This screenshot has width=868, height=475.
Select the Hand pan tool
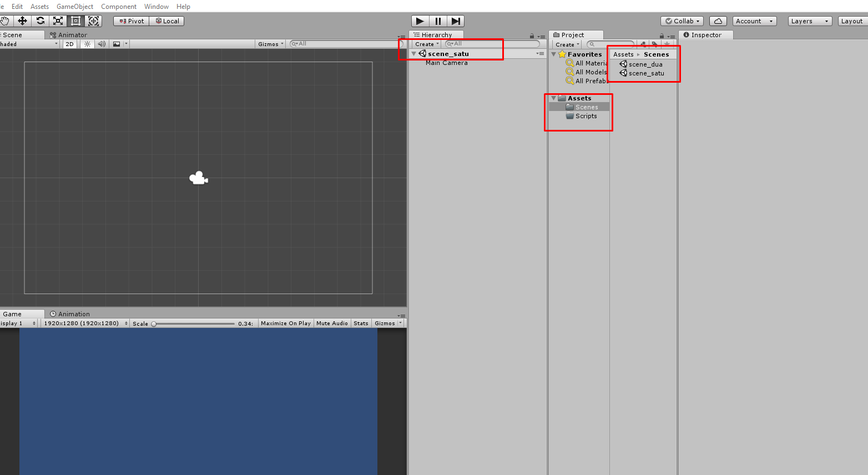click(5, 21)
